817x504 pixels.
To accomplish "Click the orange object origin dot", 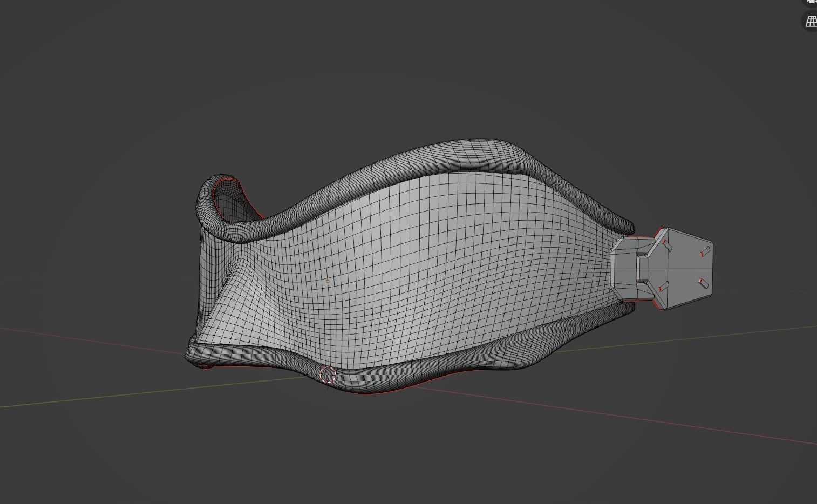I will pos(328,281).
